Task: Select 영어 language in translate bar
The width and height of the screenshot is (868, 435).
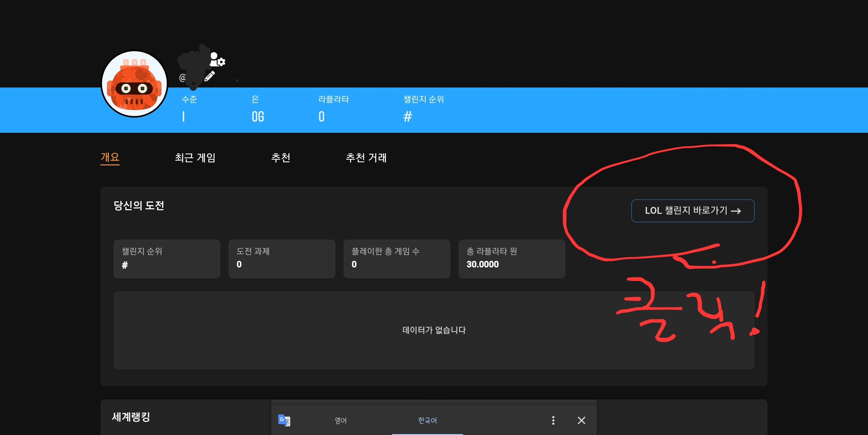Action: click(x=341, y=420)
